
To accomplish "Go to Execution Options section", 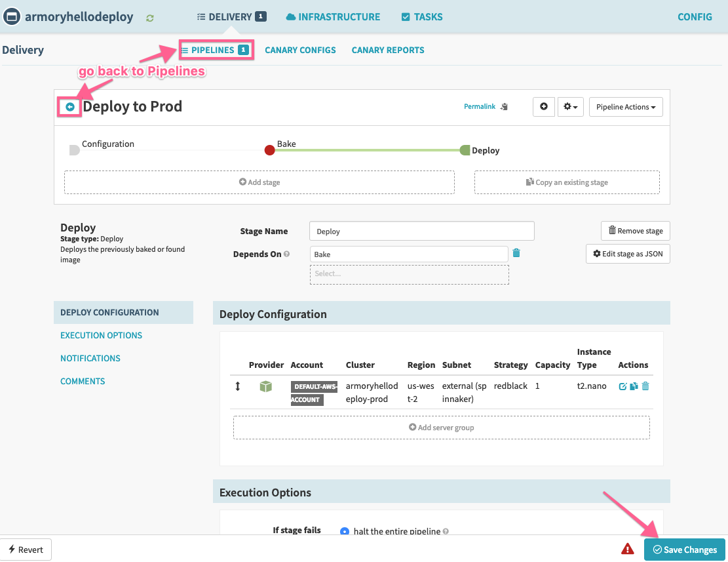I will (x=101, y=335).
